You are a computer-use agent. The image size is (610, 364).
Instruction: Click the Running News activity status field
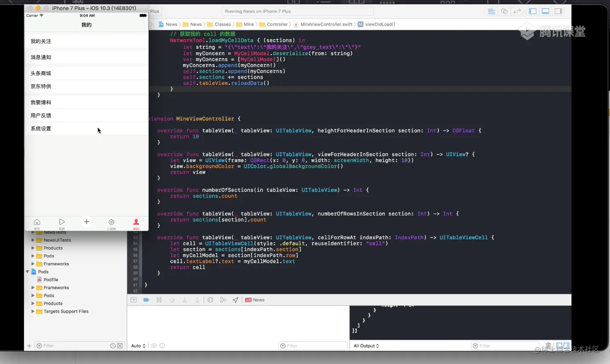coord(298,11)
